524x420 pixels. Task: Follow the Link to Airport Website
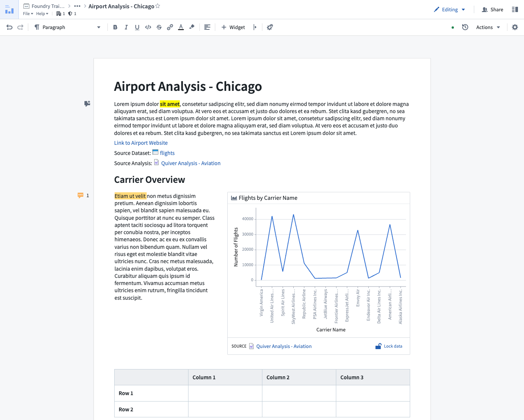(141, 143)
